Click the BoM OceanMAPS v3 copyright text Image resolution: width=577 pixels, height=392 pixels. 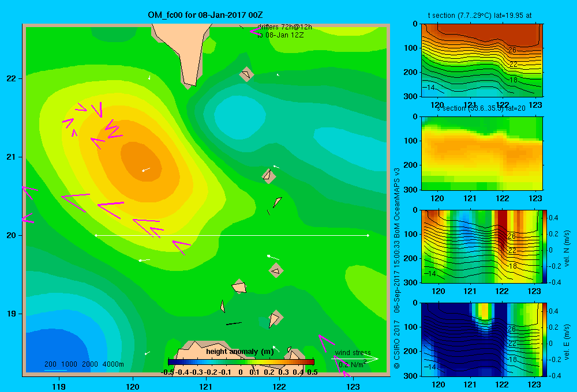pos(397,268)
